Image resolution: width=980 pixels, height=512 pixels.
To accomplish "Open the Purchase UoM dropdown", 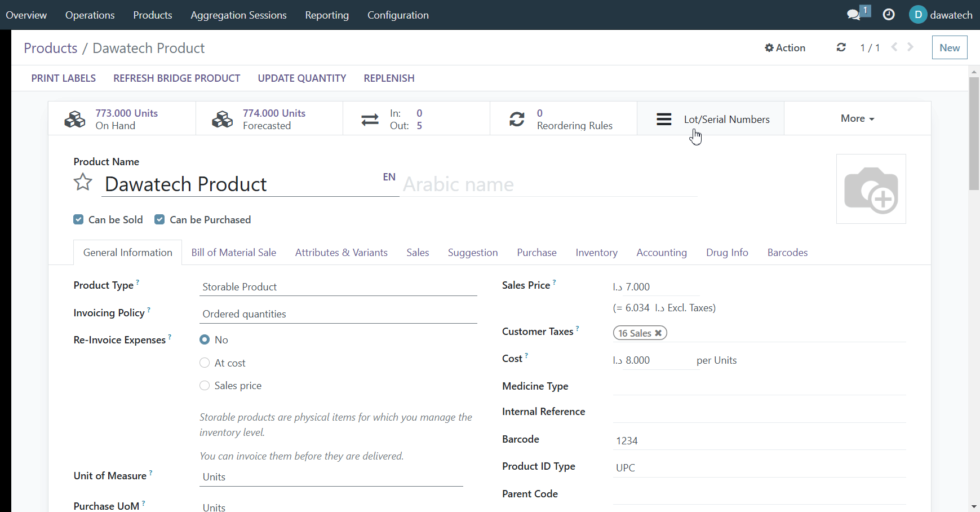I will [x=331, y=507].
